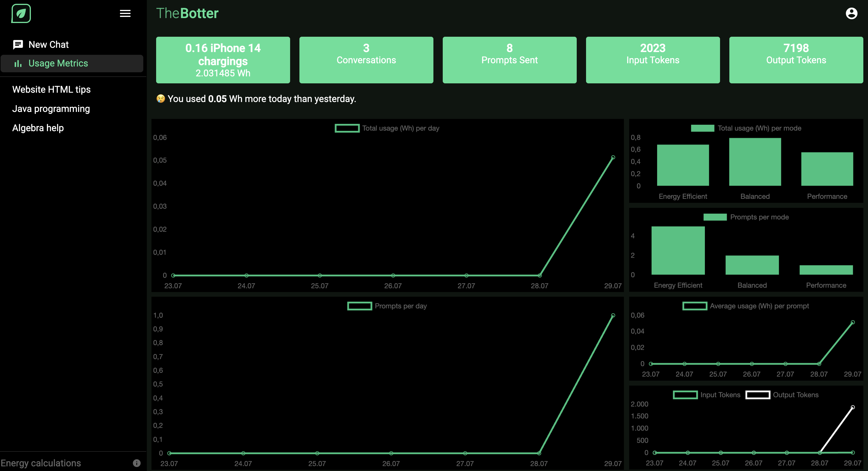Click 29.07 point in Average usage chart
Image resolution: width=868 pixels, height=471 pixels.
[853, 322]
